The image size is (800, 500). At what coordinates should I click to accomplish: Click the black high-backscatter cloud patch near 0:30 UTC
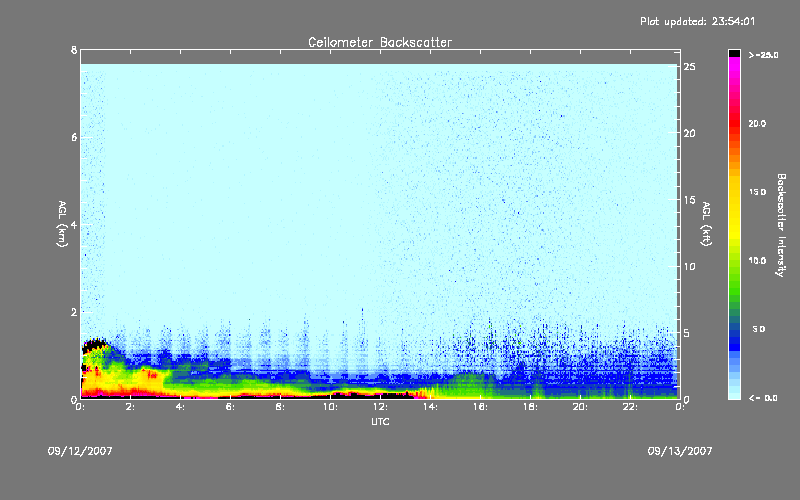(x=93, y=344)
